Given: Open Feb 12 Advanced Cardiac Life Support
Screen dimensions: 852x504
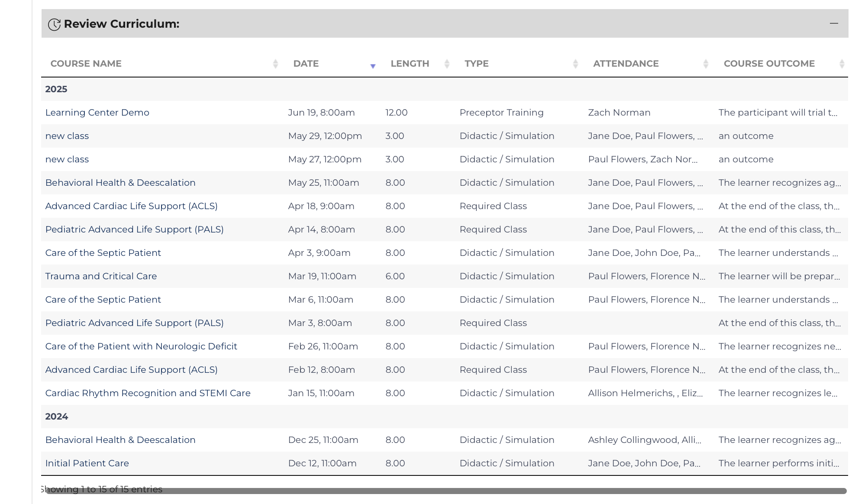Looking at the screenshot, I should [132, 370].
